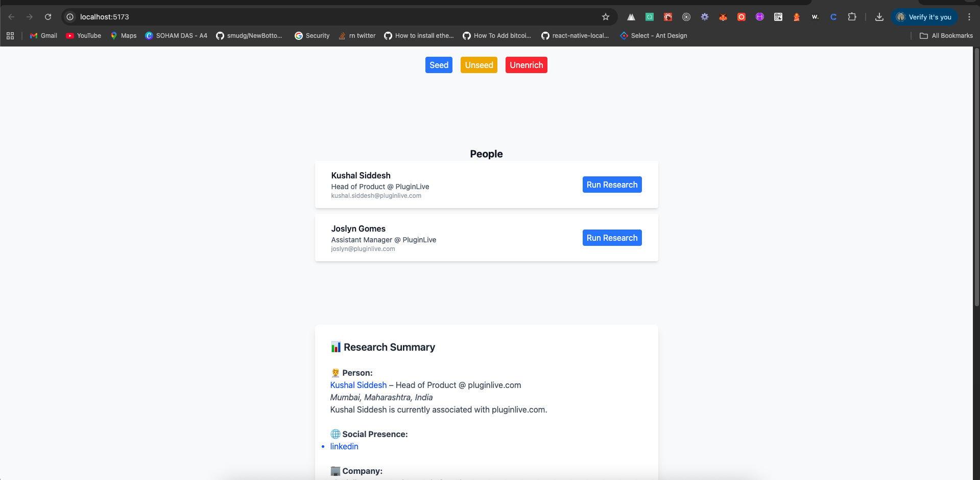Click the email joslyn@pluginlive.com
Viewport: 980px width, 480px height.
[x=363, y=249]
